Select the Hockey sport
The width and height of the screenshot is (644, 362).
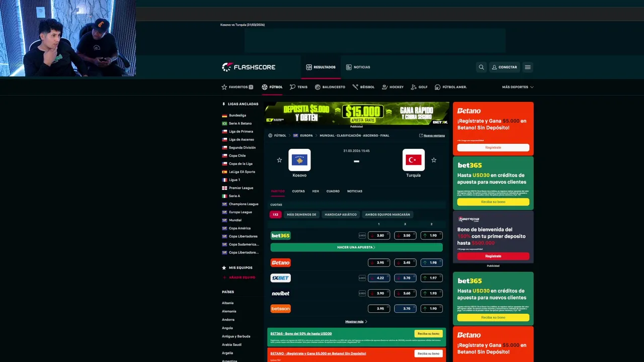tap(393, 87)
